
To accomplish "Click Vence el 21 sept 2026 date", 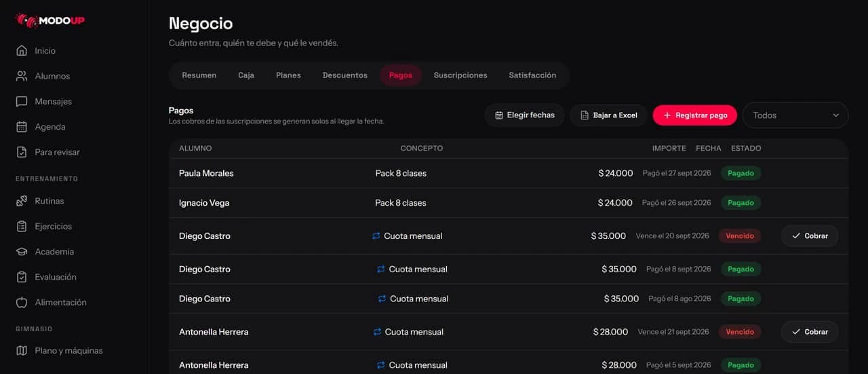I will [673, 332].
